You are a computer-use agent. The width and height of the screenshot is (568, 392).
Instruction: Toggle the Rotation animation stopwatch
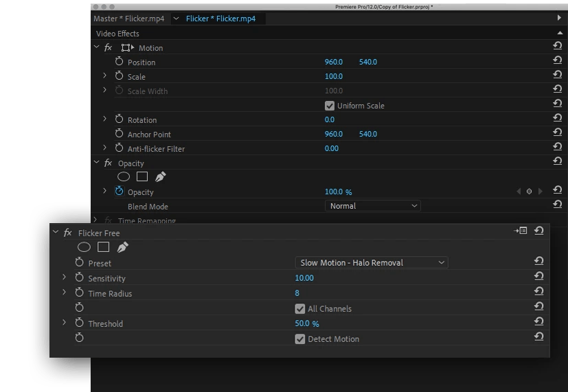(x=120, y=119)
